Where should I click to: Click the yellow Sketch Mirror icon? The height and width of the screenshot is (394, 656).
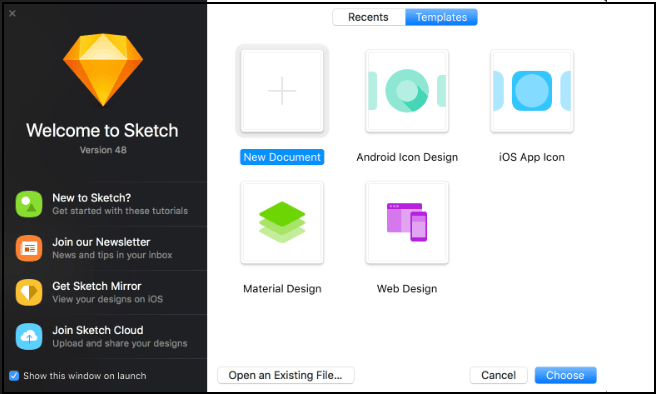[x=29, y=292]
